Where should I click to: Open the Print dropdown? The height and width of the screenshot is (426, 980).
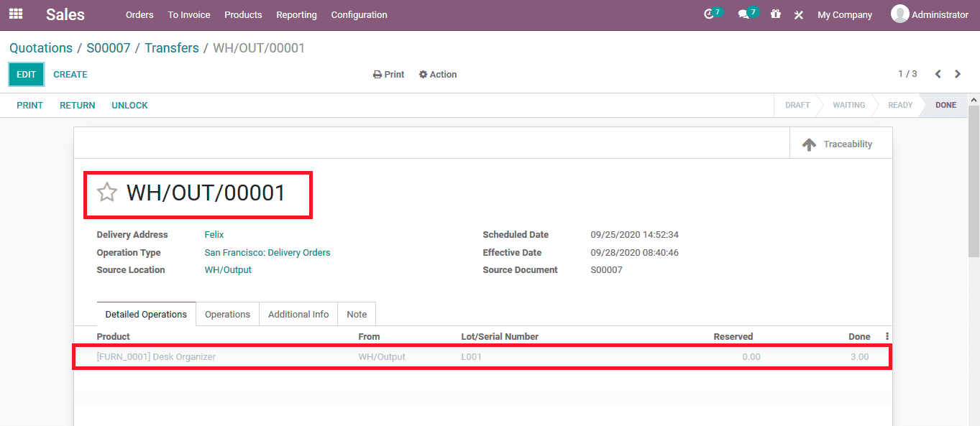coord(389,75)
